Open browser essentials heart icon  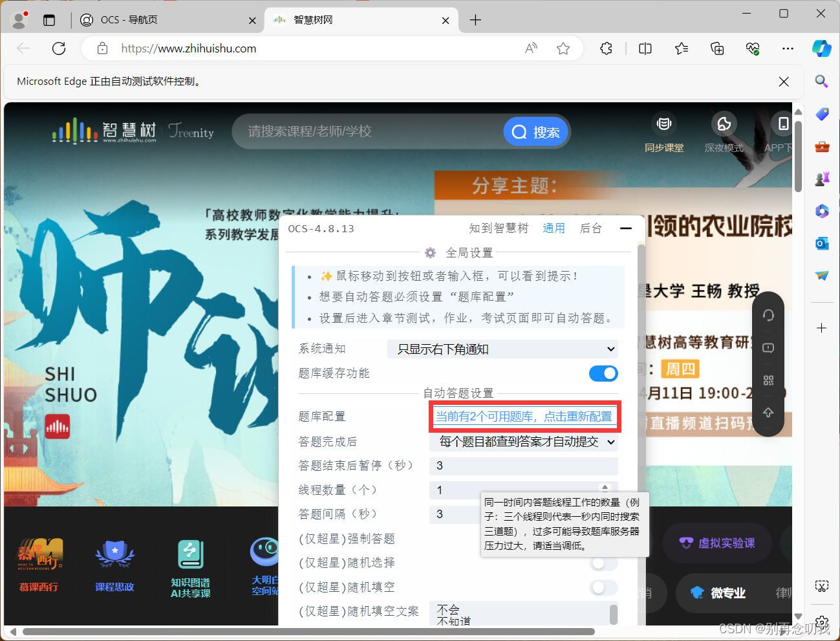[752, 49]
